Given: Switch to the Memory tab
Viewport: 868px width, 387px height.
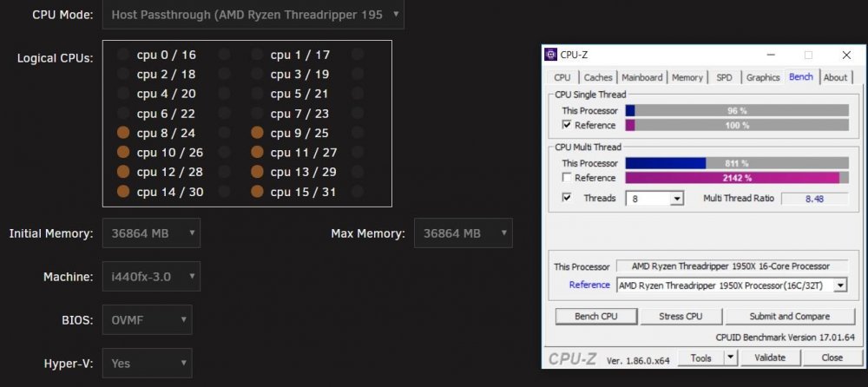Looking at the screenshot, I should coord(687,77).
